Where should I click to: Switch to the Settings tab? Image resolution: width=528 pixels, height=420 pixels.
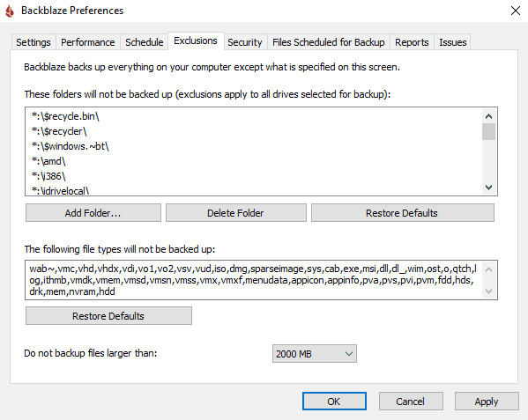pyautogui.click(x=33, y=42)
